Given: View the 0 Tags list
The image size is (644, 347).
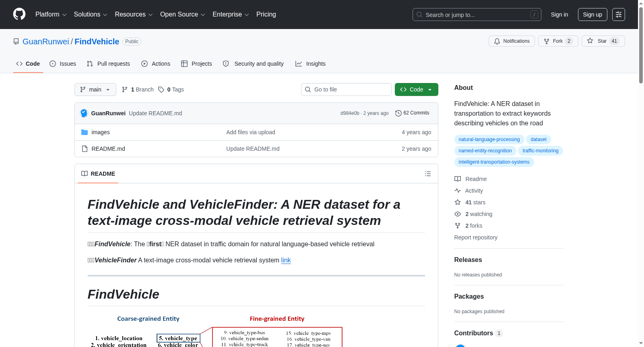Looking at the screenshot, I should pyautogui.click(x=171, y=89).
